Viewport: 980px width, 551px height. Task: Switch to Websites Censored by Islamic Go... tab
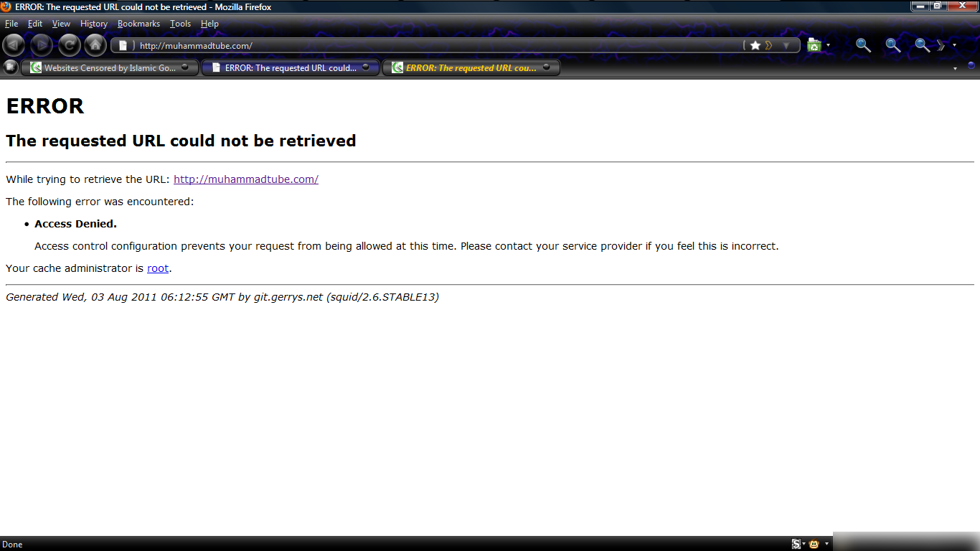(x=109, y=68)
